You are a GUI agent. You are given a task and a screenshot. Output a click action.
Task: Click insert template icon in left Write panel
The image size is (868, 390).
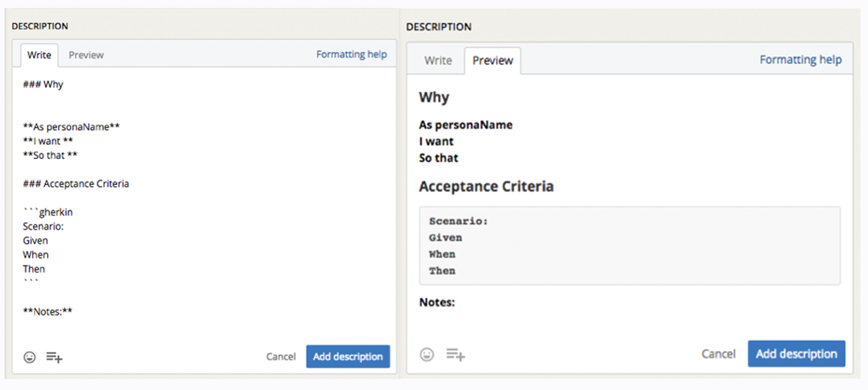pos(54,357)
